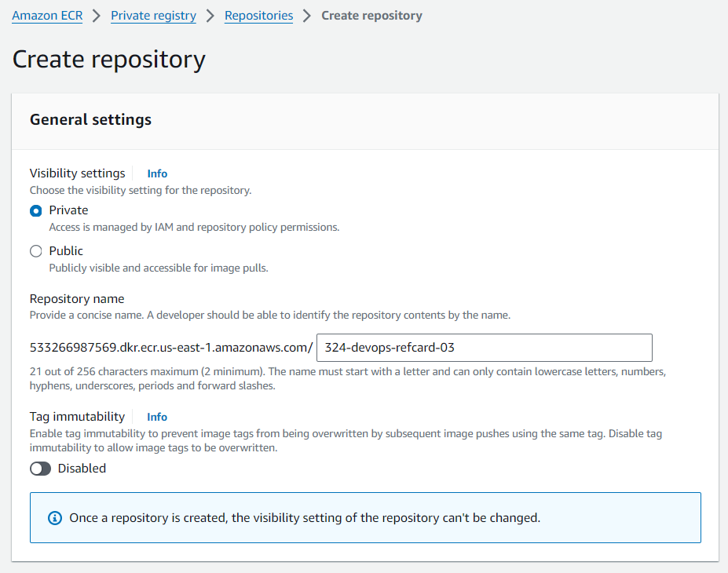Click the '21 out of 256 characters' hint text
Viewport: 728px width, 573px height.
tap(348, 378)
